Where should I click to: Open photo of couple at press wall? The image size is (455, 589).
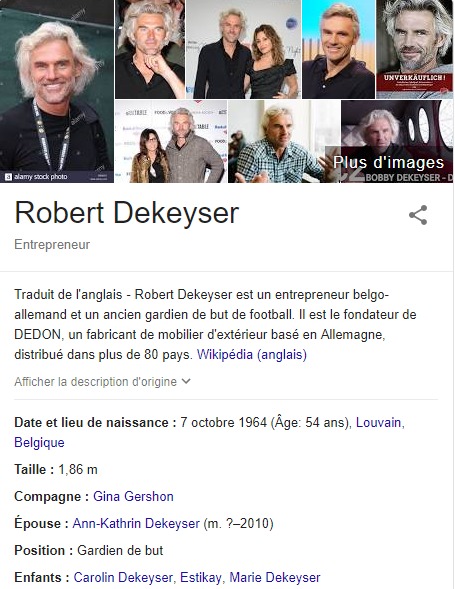coord(171,142)
